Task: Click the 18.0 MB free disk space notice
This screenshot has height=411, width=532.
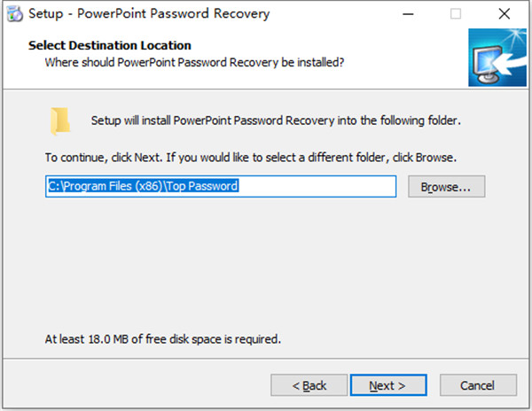Action: [x=163, y=338]
